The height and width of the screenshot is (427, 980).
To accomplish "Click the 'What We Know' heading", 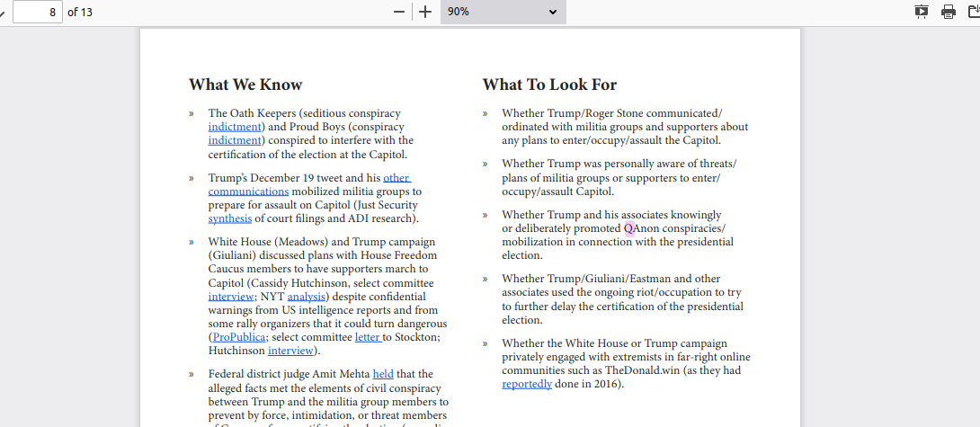I will click(x=245, y=85).
